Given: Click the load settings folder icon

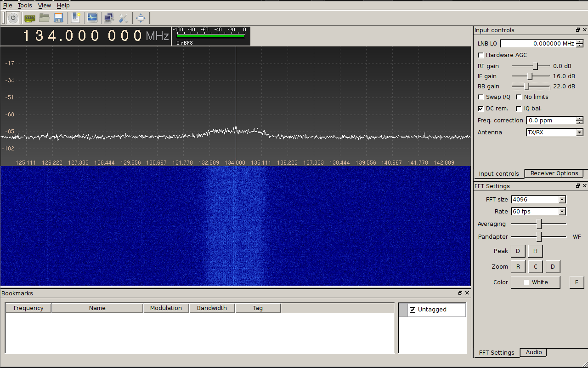Looking at the screenshot, I should [44, 18].
